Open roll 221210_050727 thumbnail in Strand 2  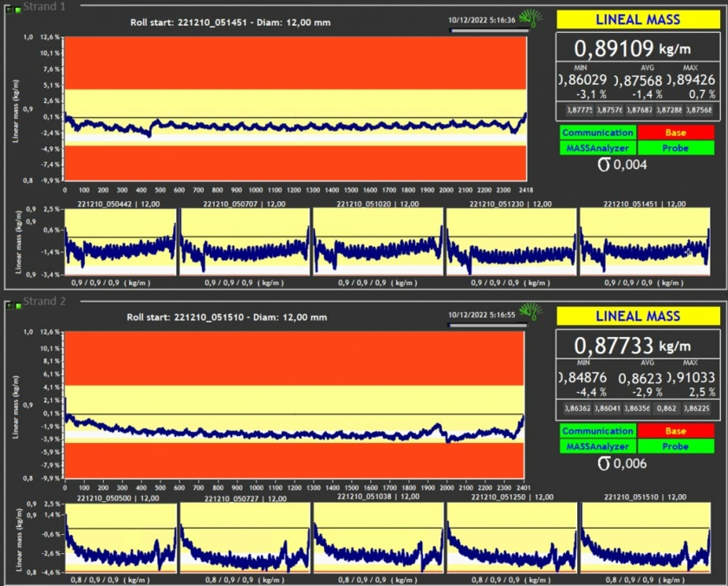[x=244, y=537]
